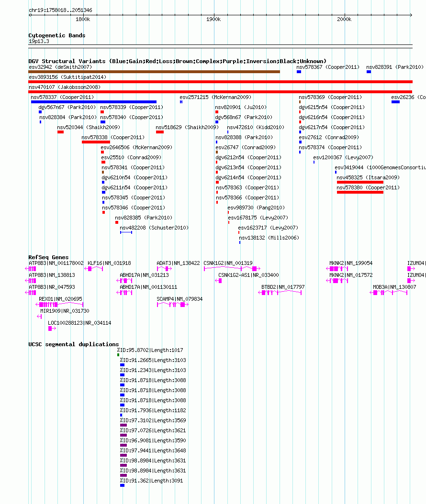426x504 pixels.
Task: Click the purple %ID:97.9441 Length:3648 duplication
Action: click(x=123, y=455)
